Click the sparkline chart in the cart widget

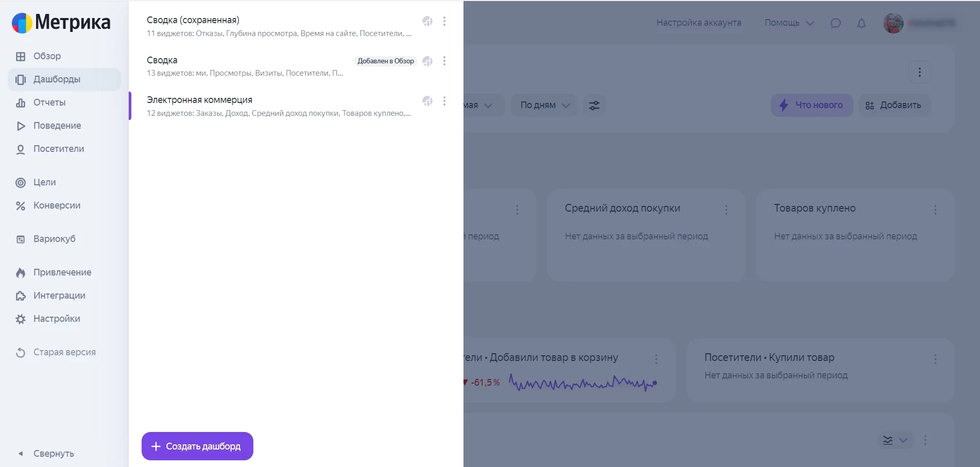[x=583, y=383]
